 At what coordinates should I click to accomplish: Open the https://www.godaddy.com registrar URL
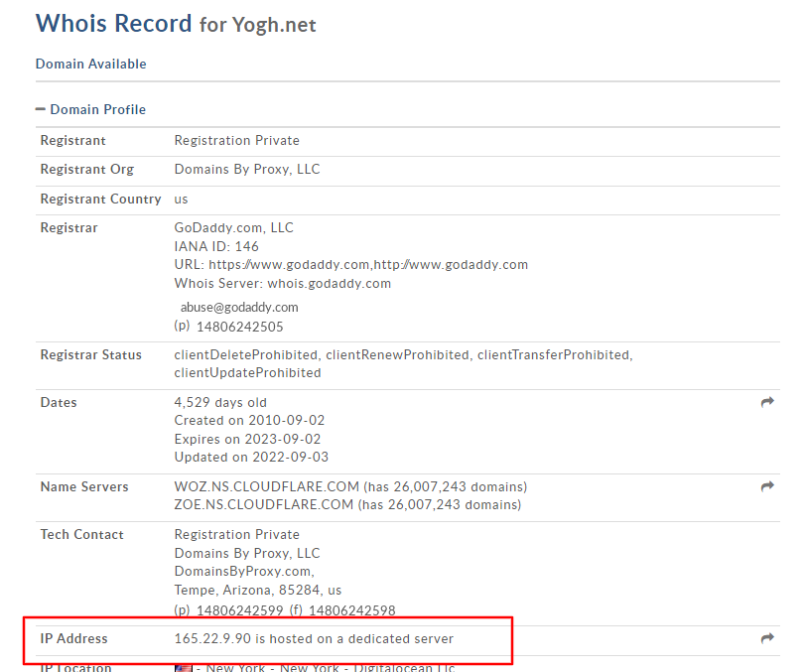tap(289, 265)
